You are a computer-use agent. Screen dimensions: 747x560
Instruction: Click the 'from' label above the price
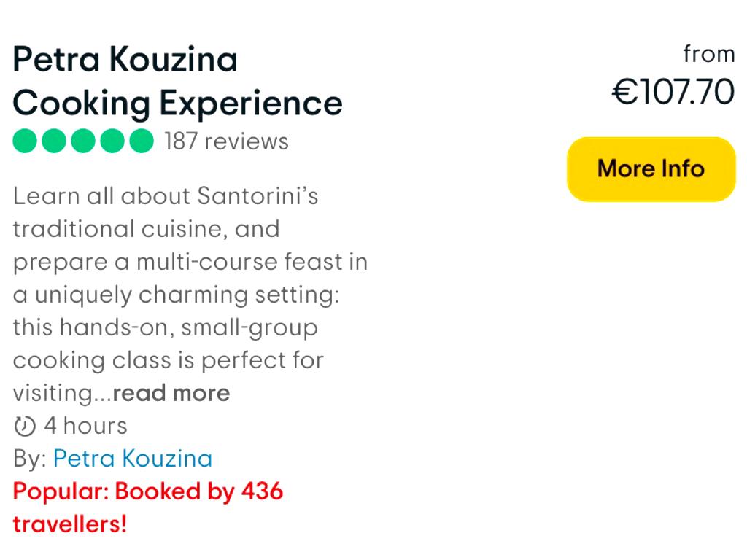[x=709, y=55]
